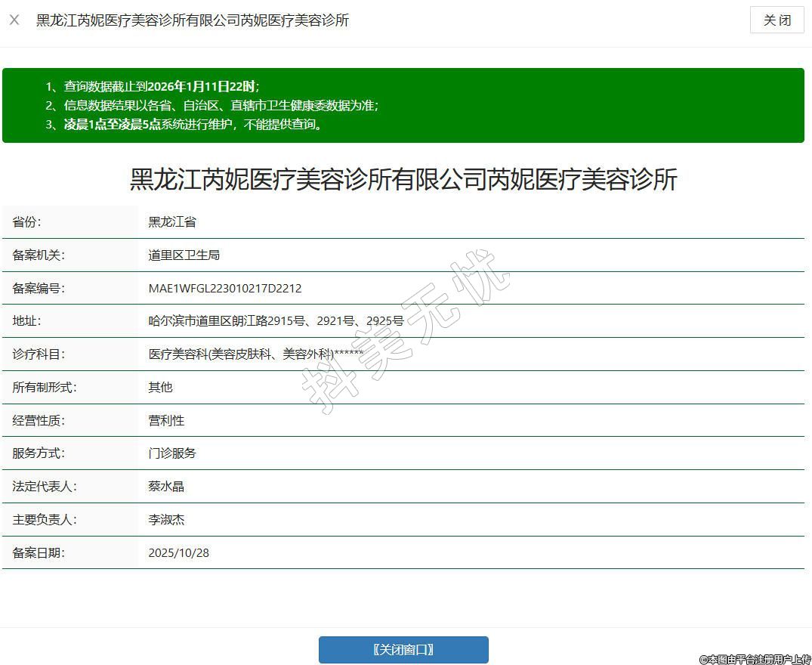Click the main person in charge 李淑杰
The width and height of the screenshot is (812, 665).
click(166, 520)
